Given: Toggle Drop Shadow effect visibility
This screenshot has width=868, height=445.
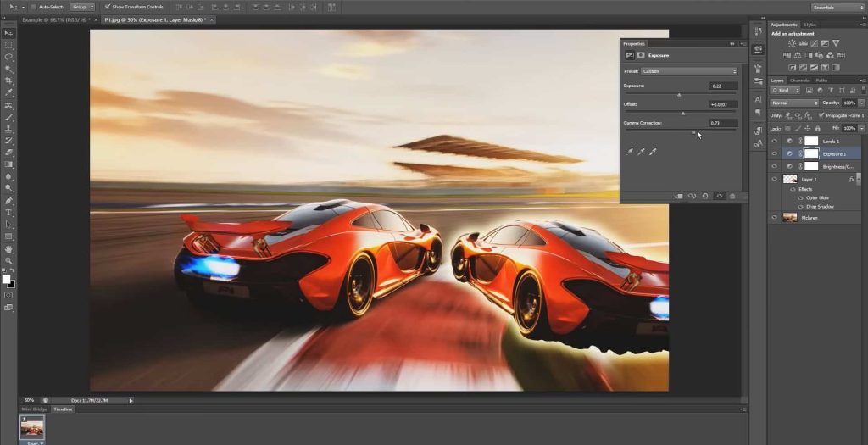Looking at the screenshot, I should tap(800, 207).
